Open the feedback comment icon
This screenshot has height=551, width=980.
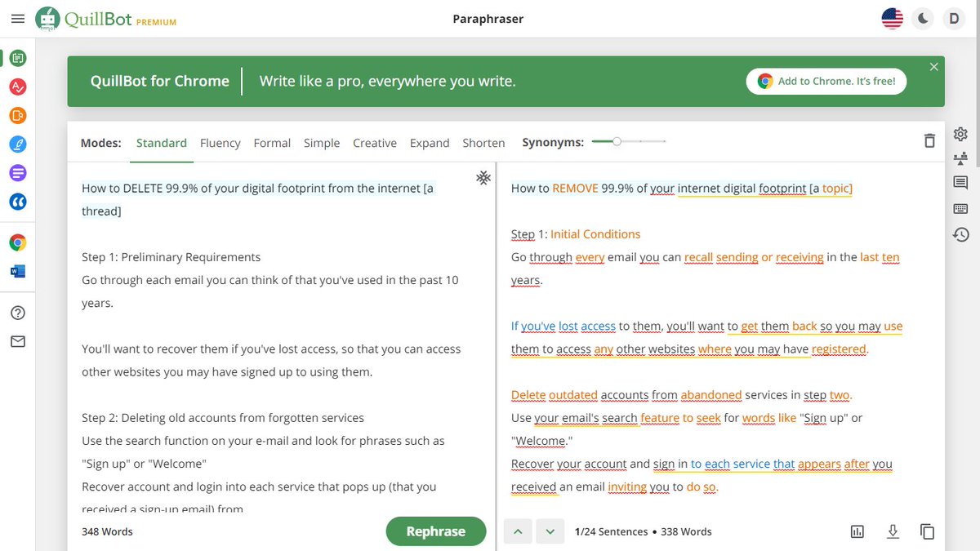[960, 183]
